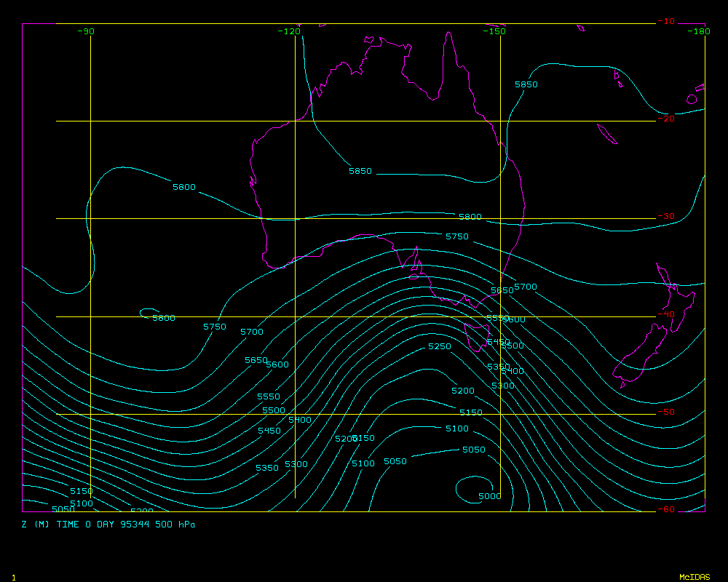Click the 5000 contour label by the closed low
728x582 pixels.
490,496
